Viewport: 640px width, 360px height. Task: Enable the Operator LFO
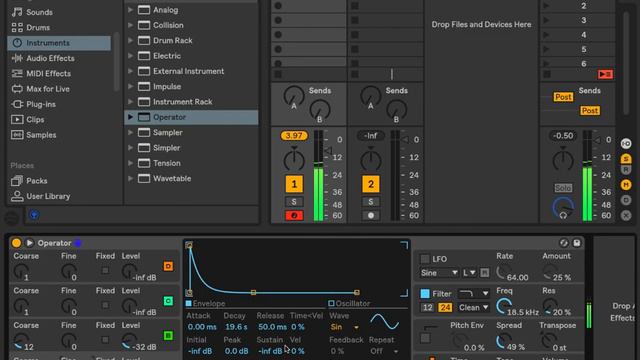(425, 259)
